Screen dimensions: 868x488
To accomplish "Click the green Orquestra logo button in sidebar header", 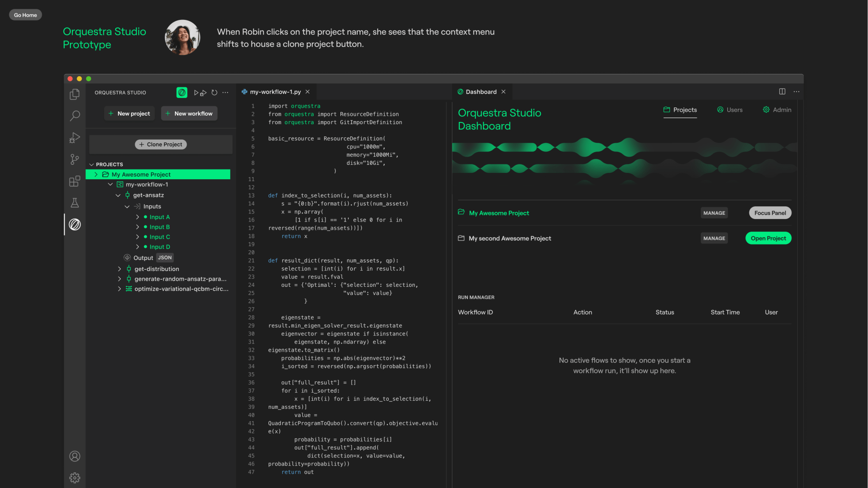I will click(182, 92).
